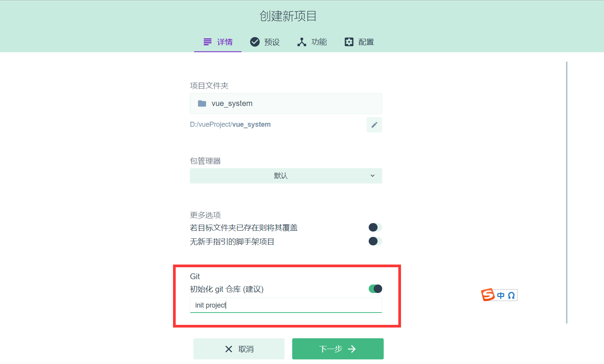Image resolution: width=604 pixels, height=364 pixels.
Task: Click the Sogou input method S icon
Action: (488, 295)
